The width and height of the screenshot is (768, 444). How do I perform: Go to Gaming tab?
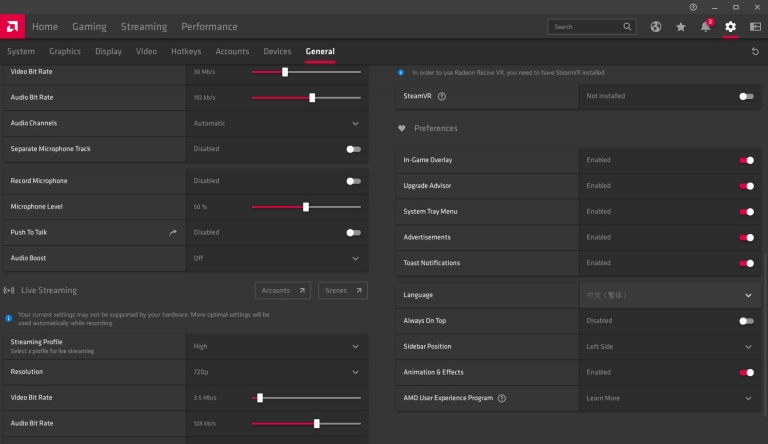[89, 26]
